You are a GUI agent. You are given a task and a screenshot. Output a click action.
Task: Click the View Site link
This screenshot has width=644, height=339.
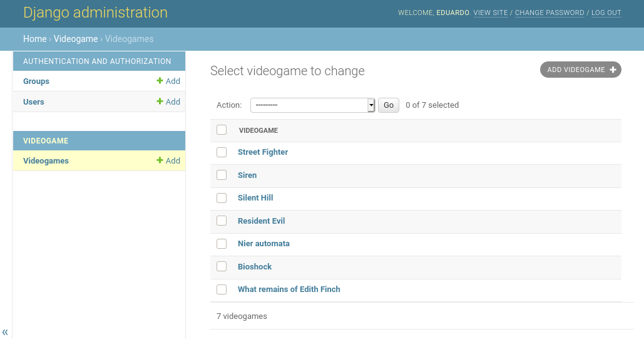(x=491, y=13)
